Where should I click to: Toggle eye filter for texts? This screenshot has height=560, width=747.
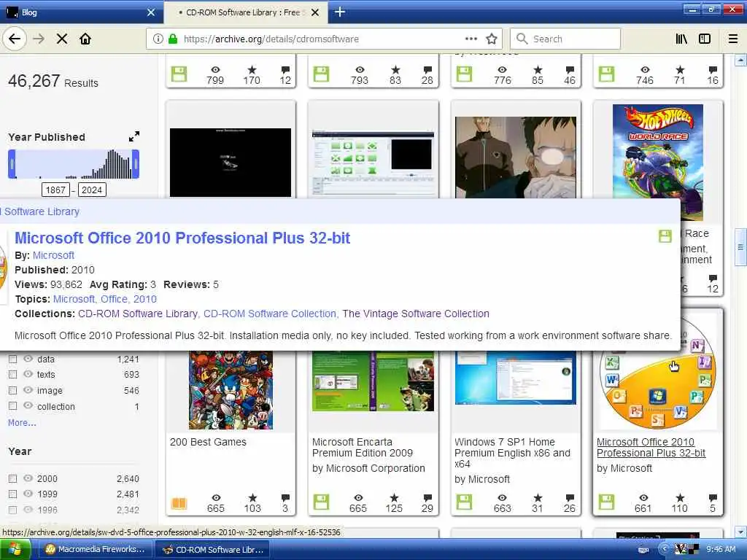pyautogui.click(x=28, y=374)
